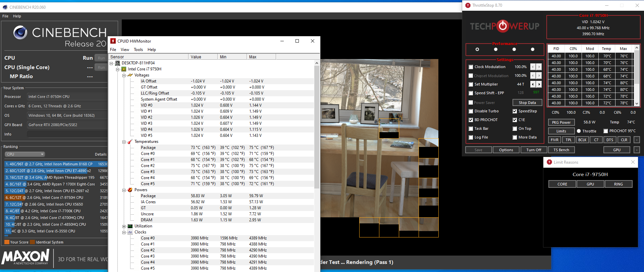This screenshot has width=644, height=272.
Task: Maximize the HWMonitor window
Action: (x=297, y=41)
